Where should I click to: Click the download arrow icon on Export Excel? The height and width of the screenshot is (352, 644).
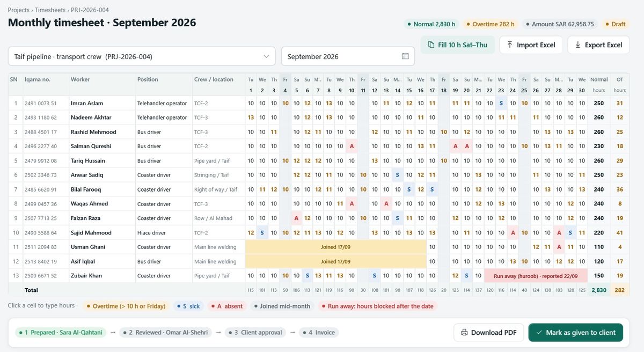click(578, 45)
